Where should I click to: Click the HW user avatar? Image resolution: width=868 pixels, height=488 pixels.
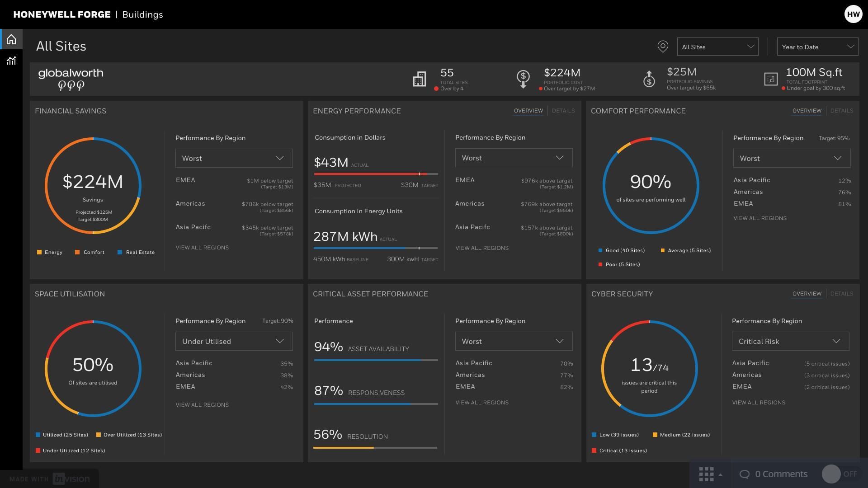coord(853,14)
